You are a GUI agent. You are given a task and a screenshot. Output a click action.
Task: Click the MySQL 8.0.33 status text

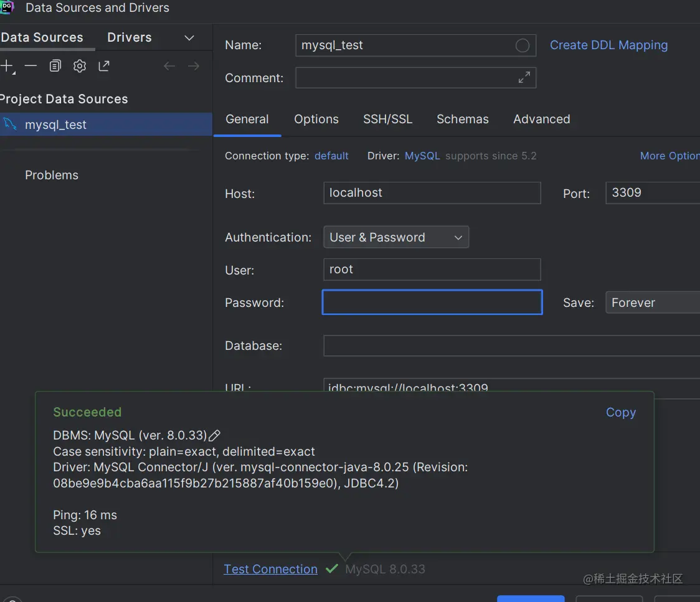[385, 569]
